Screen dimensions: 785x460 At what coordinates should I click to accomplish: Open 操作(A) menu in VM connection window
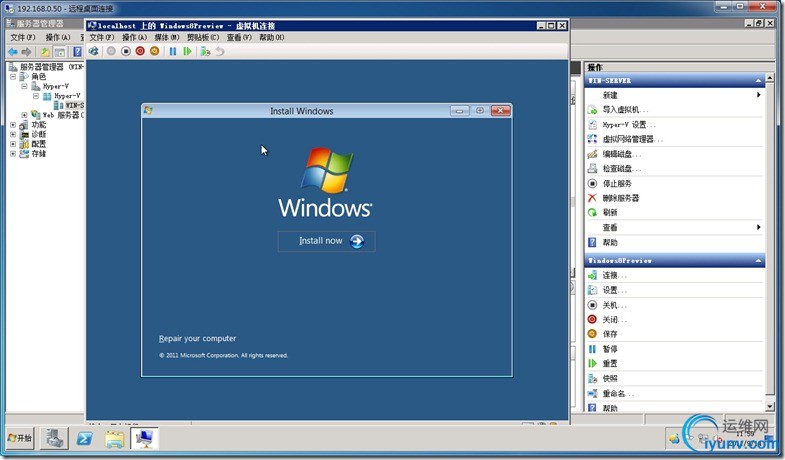click(x=134, y=38)
